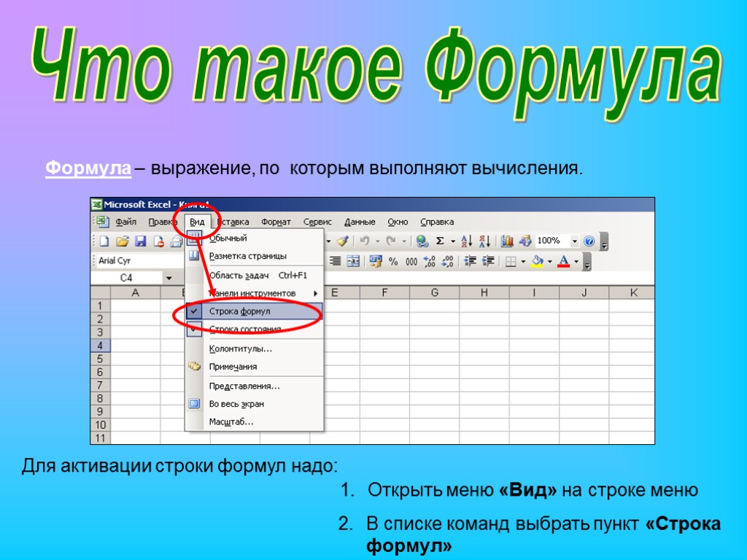747x560 pixels.
Task: Expand the Панели инструментов submenu
Action: tap(253, 293)
